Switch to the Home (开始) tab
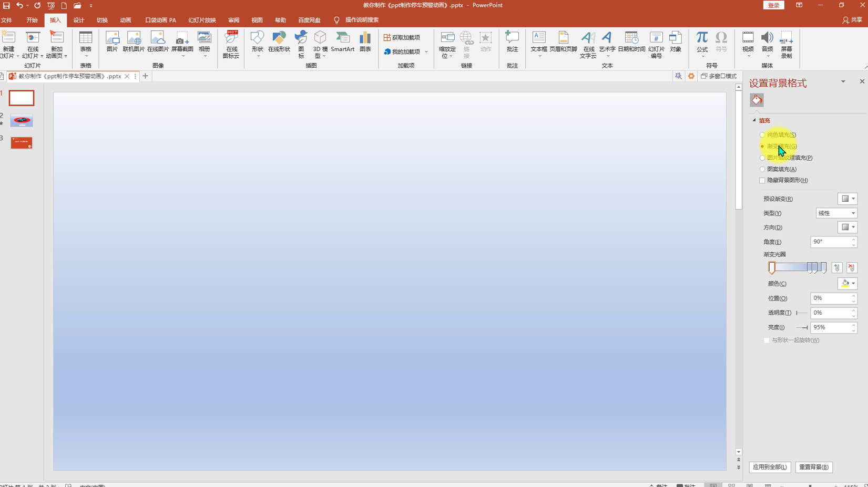The width and height of the screenshot is (868, 487). (x=32, y=20)
